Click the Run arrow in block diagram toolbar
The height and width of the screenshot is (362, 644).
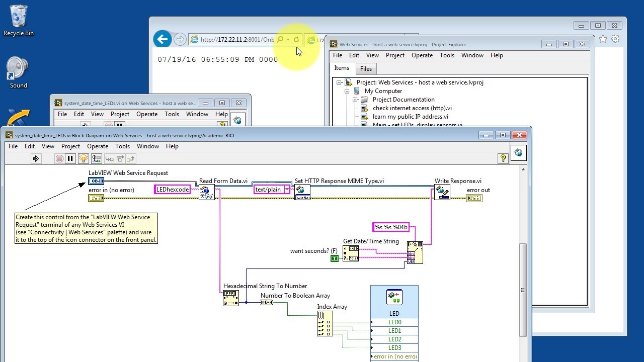(x=36, y=159)
